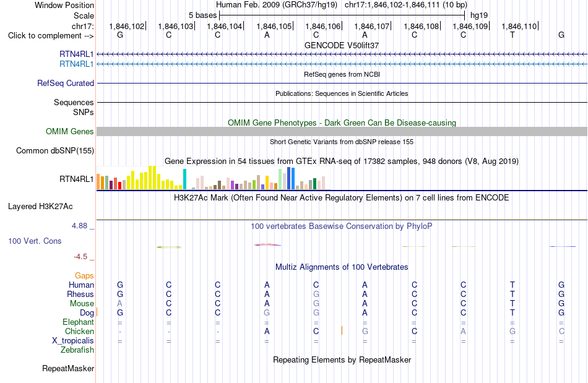
Task: Click the 100 Vert. Cons track label
Action: (x=35, y=241)
